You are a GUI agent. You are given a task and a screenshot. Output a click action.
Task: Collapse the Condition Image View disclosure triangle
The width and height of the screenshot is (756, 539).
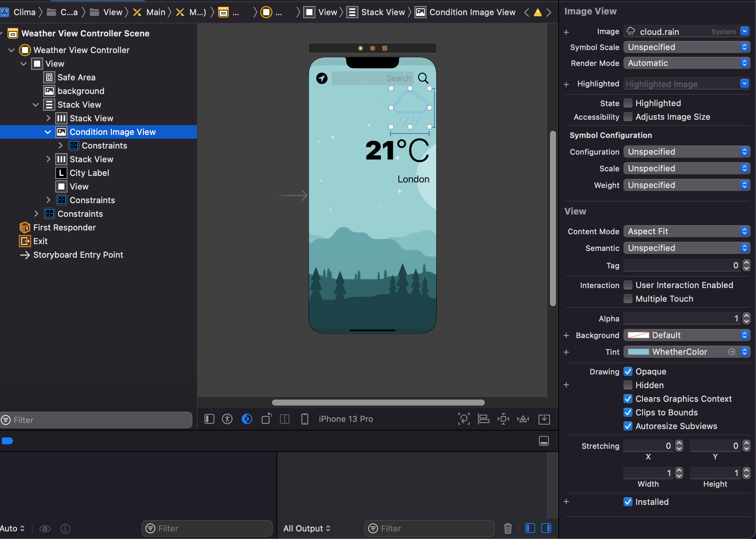tap(48, 132)
